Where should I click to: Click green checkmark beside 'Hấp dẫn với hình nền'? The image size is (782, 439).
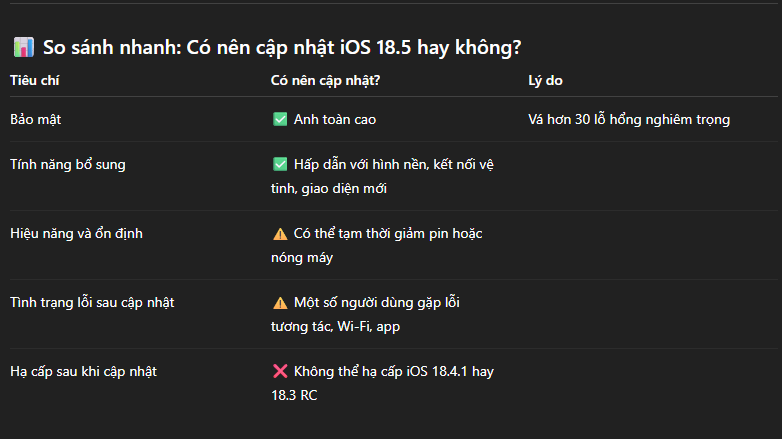(x=280, y=165)
